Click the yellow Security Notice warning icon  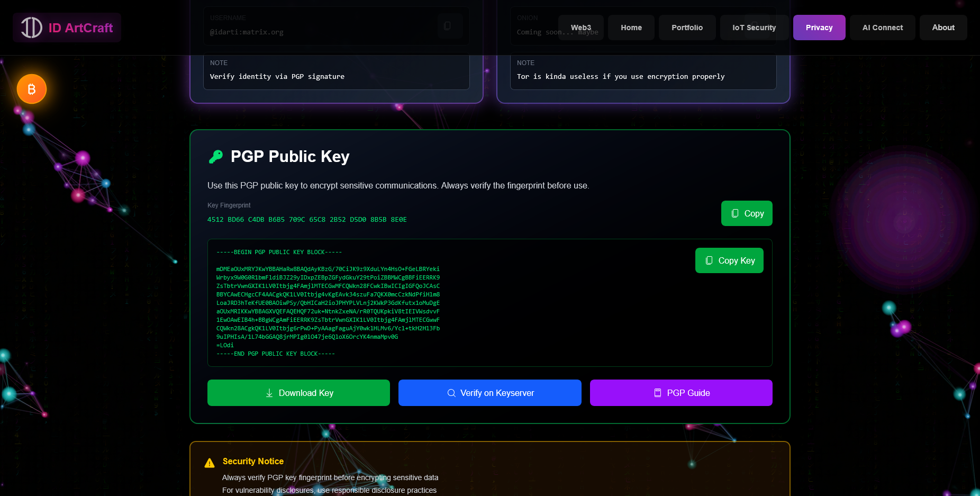(x=210, y=463)
